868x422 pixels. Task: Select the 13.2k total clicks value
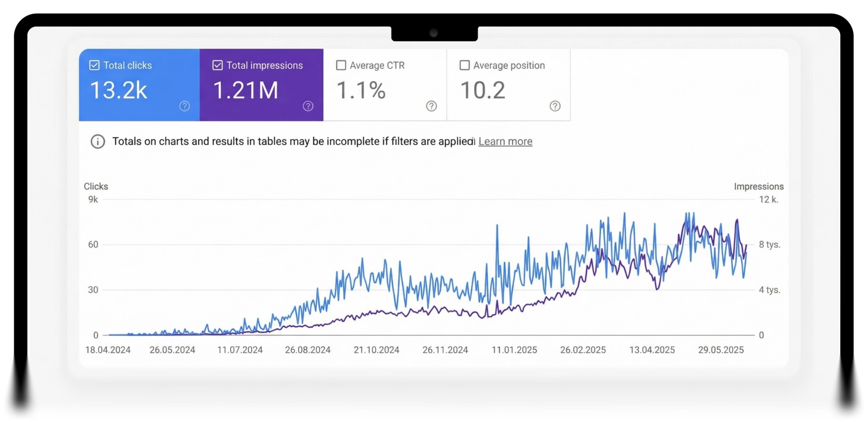[x=118, y=90]
